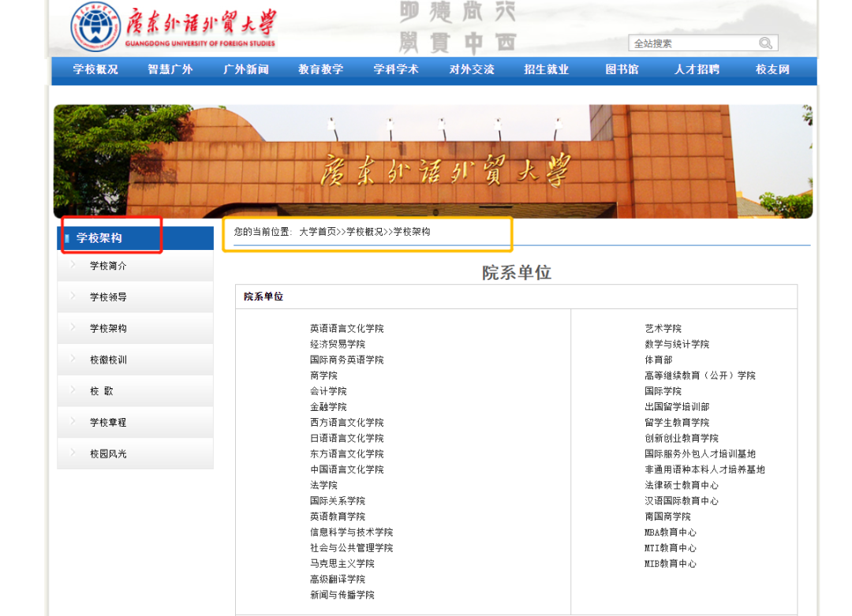Open 法律硕士教育中心 link
The image size is (852, 616).
[682, 486]
